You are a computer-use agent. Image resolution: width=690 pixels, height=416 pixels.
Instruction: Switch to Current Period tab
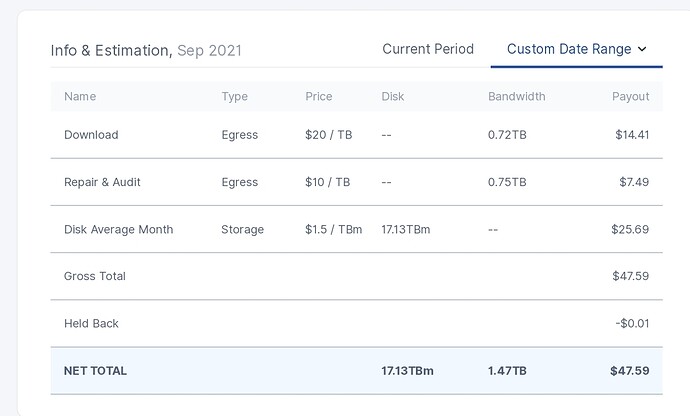(x=428, y=49)
